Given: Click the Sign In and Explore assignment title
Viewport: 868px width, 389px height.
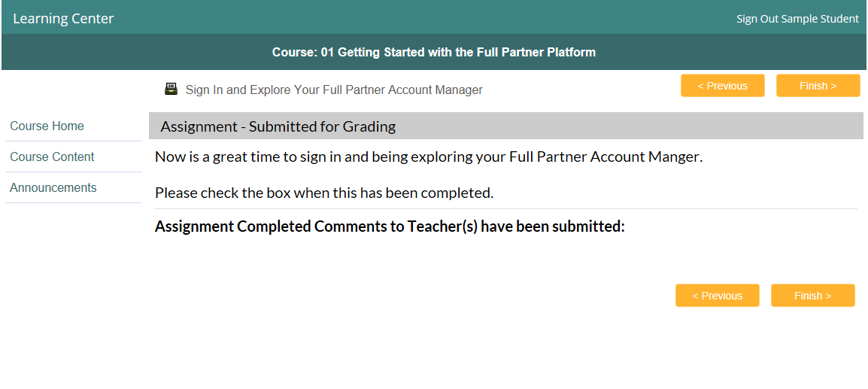Looking at the screenshot, I should click(334, 90).
